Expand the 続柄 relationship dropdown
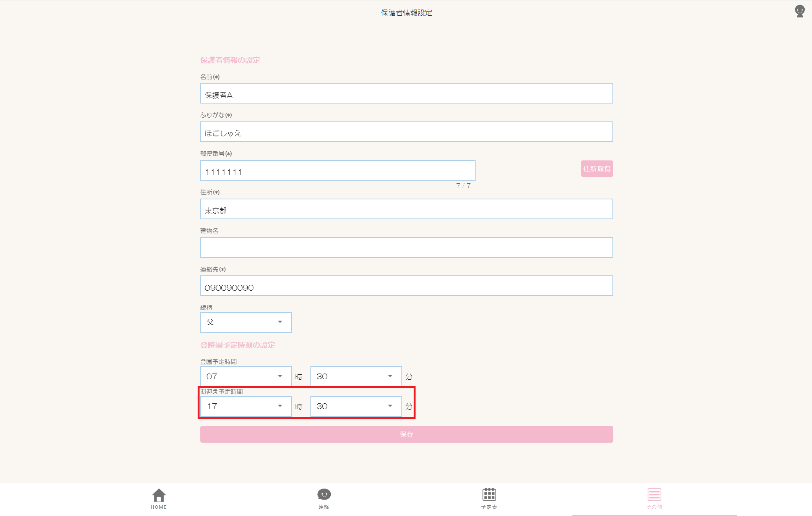This screenshot has height=516, width=812. coord(246,322)
